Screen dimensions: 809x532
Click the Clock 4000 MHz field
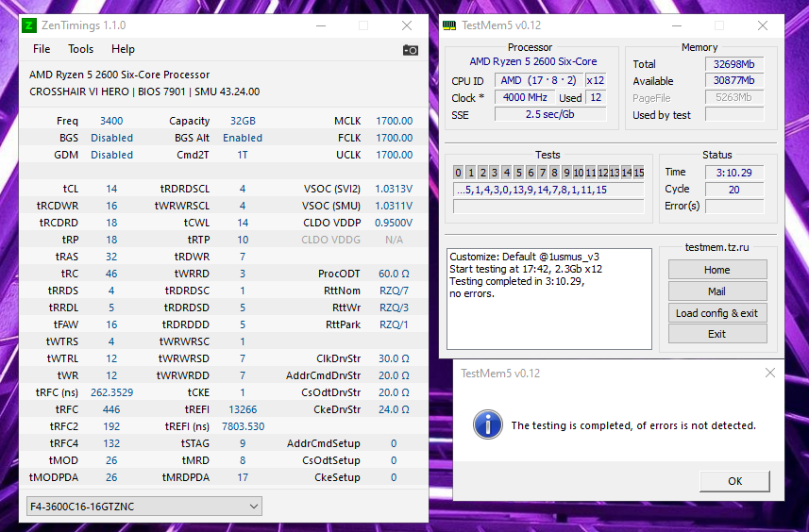click(x=525, y=97)
